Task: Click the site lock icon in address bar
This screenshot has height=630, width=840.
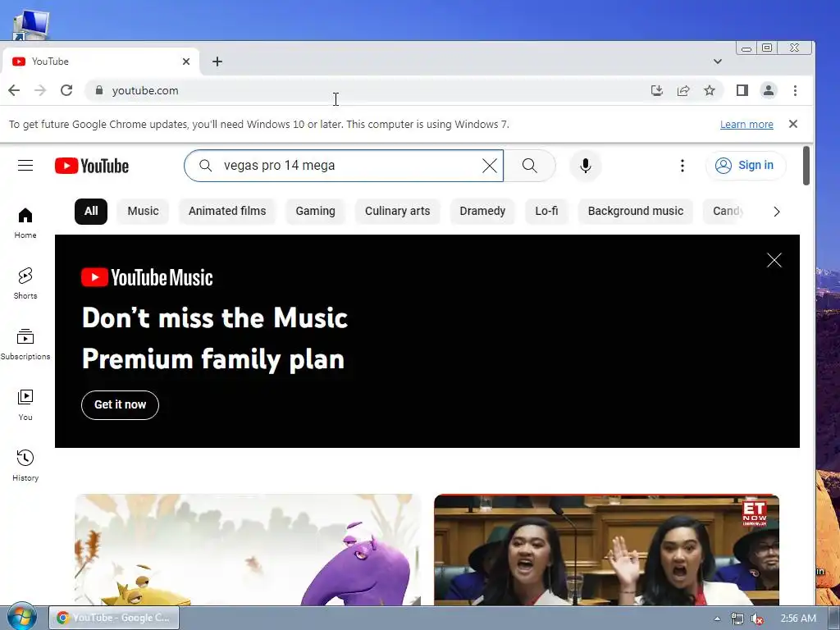Action: [x=99, y=90]
